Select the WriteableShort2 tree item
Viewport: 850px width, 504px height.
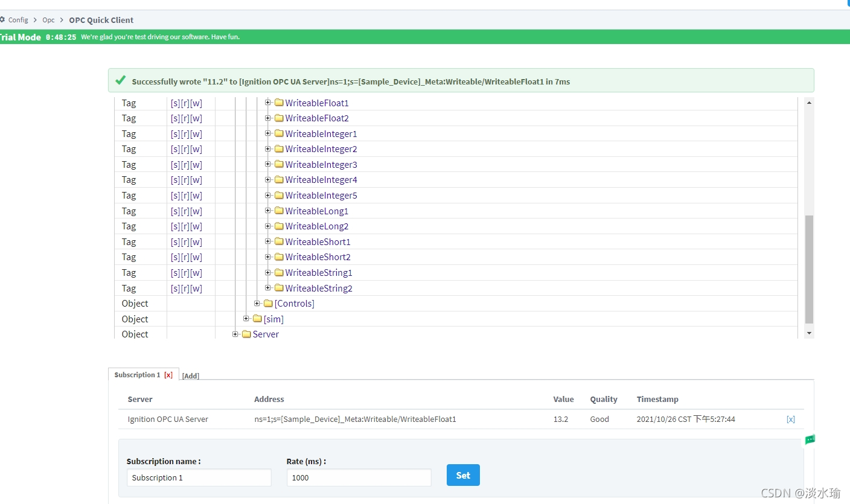click(318, 257)
